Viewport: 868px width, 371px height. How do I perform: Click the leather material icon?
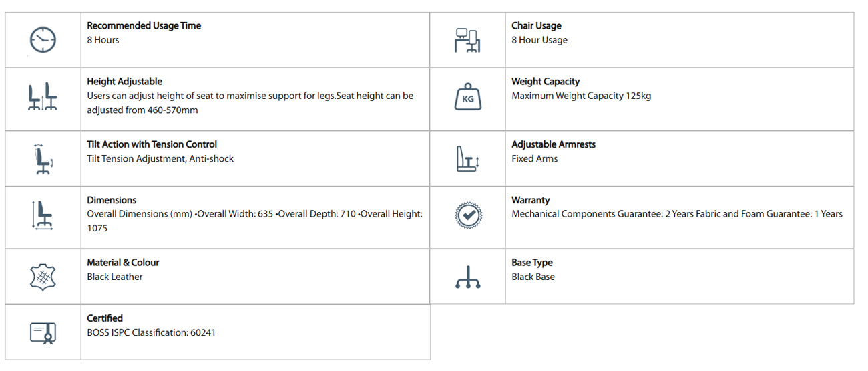pos(43,276)
